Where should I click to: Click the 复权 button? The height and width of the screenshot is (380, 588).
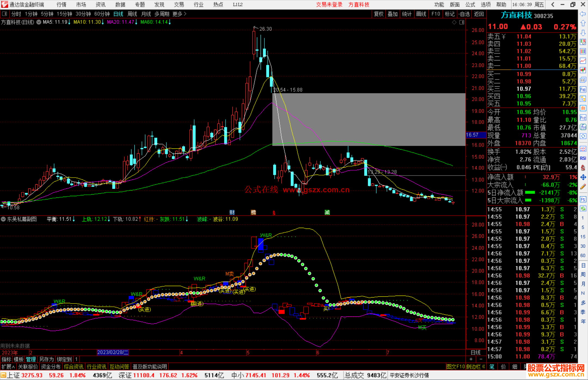pos(379,14)
